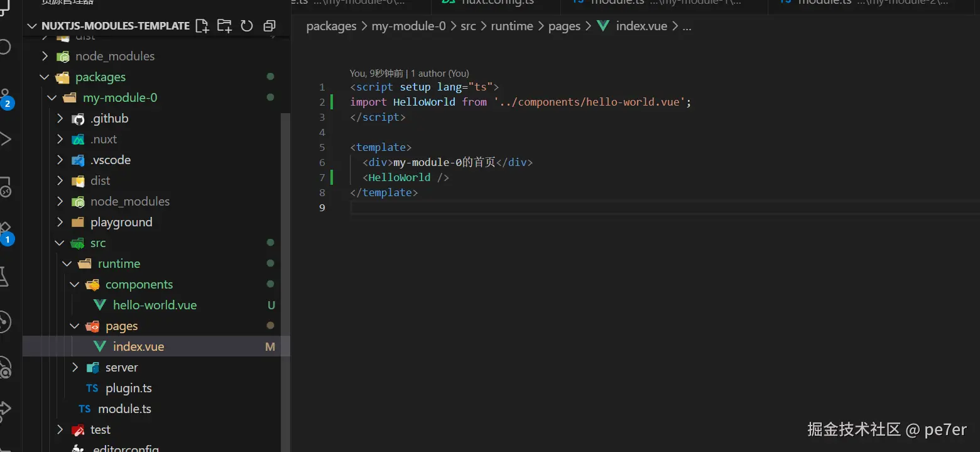Click the import path '../components/hello-world.vue'

589,102
